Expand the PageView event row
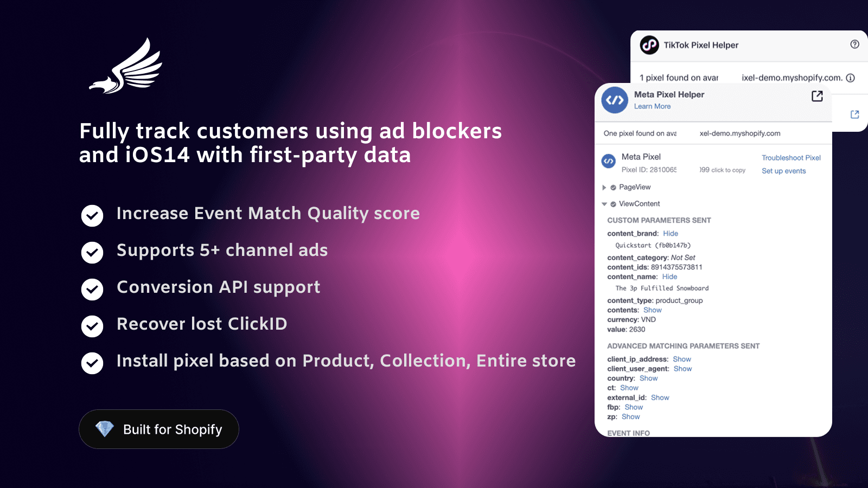Viewport: 868px width, 488px height. click(604, 188)
